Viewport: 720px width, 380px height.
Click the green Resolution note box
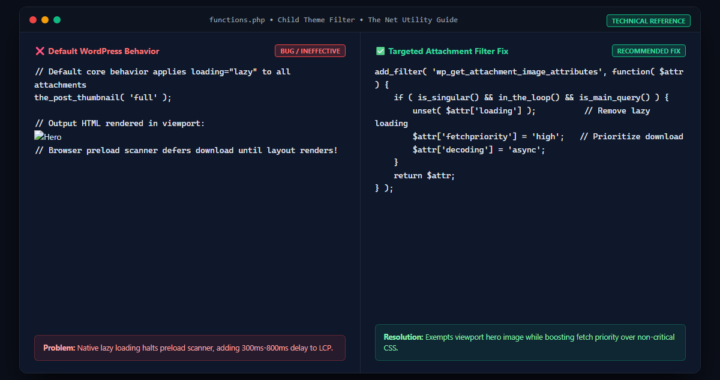point(530,342)
